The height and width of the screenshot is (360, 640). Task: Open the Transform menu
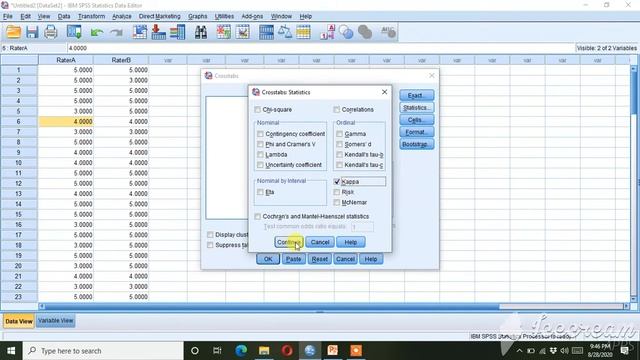point(91,16)
